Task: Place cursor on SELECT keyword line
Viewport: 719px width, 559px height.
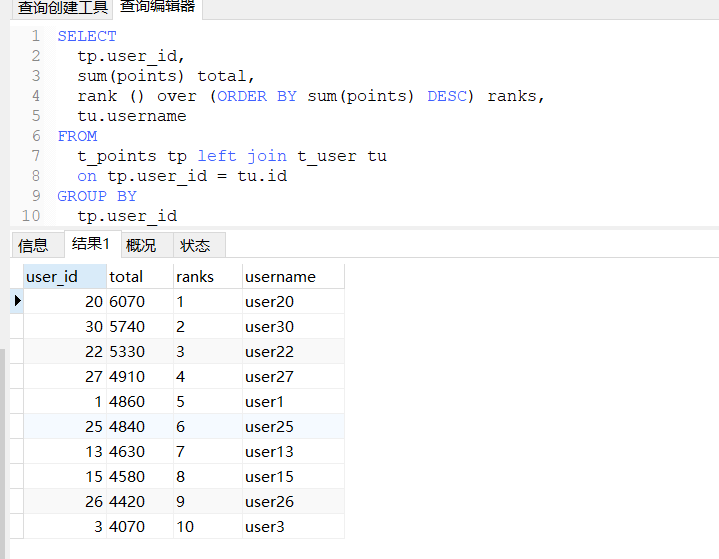Action: click(87, 36)
